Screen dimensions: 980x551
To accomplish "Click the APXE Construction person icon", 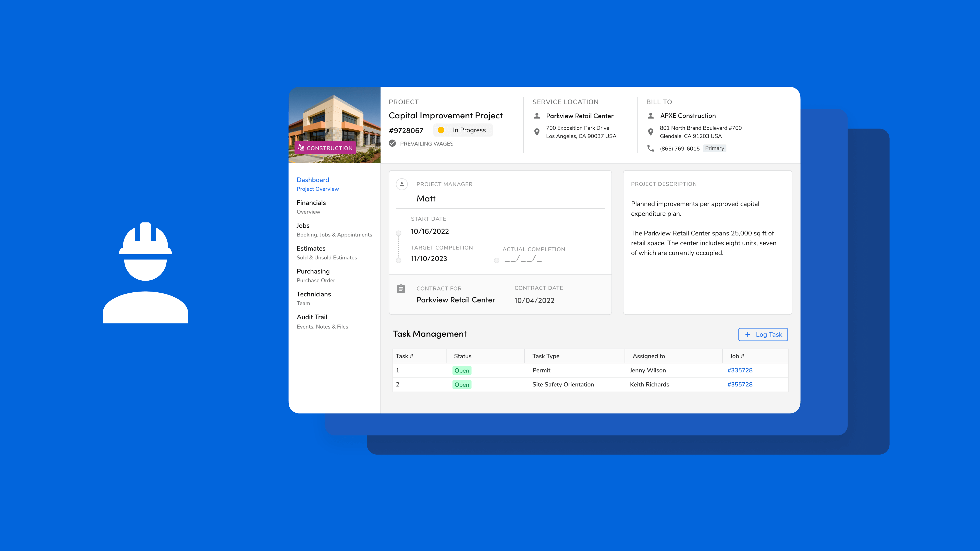I will (651, 116).
